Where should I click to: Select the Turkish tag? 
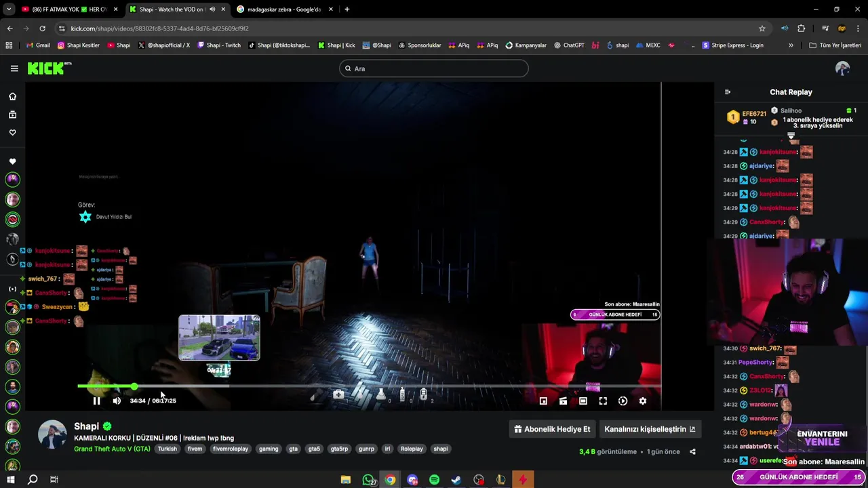click(x=167, y=449)
